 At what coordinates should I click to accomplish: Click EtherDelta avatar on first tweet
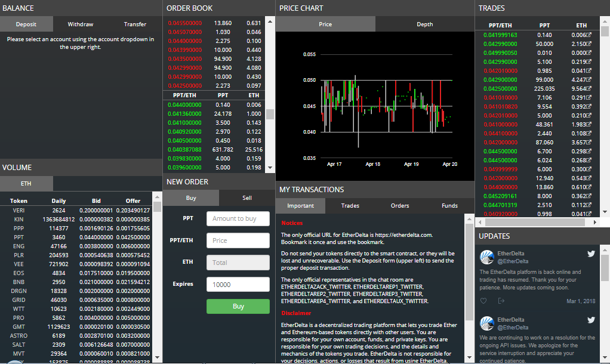click(x=486, y=257)
